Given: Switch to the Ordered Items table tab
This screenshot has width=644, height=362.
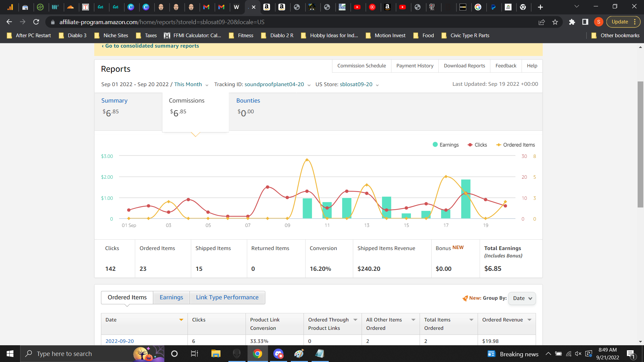Looking at the screenshot, I should tap(127, 298).
